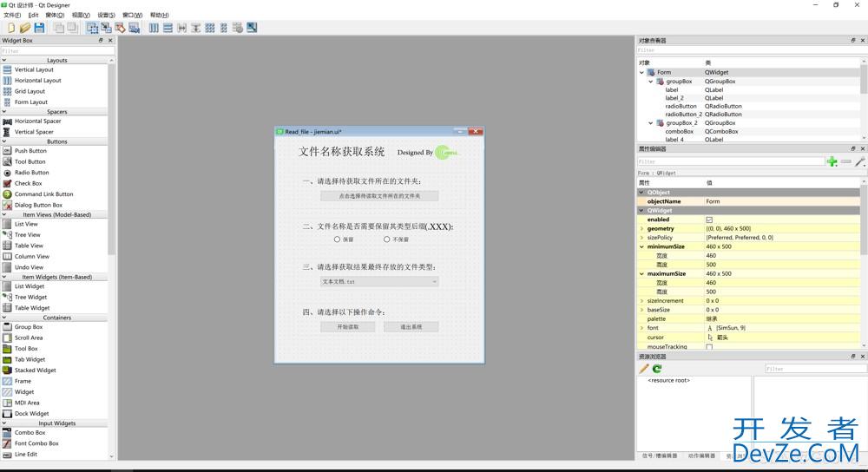868x472 pixels.
Task: Select the 不保留 radio button on form
Action: (397, 239)
